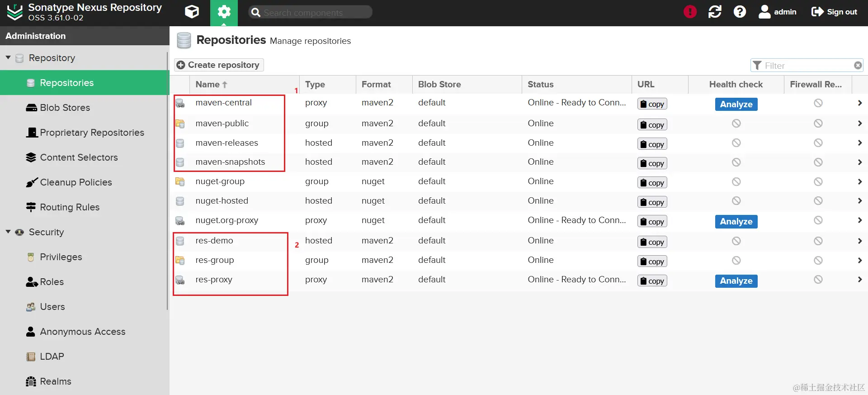The height and width of the screenshot is (395, 868).
Task: Open Blob Stores in sidebar
Action: tap(65, 108)
